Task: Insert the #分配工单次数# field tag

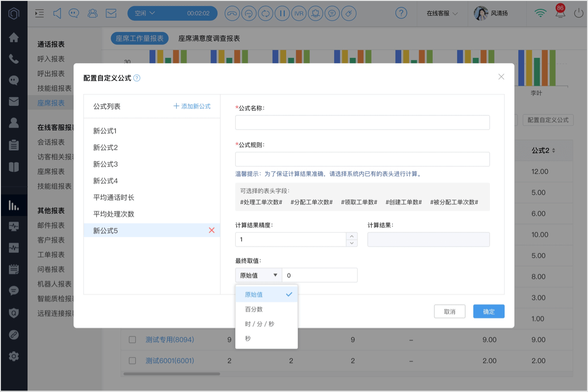Action: 312,202
